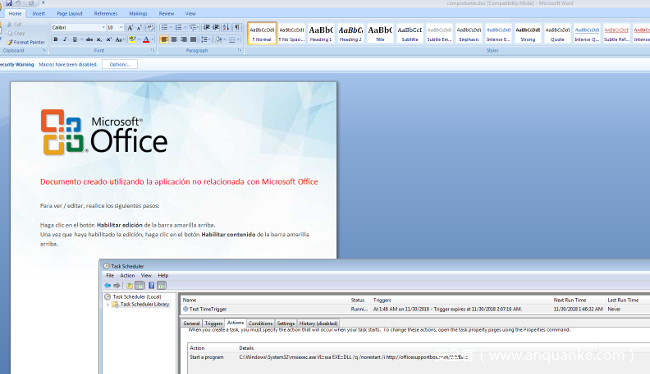Click the Up folder icon in Task Scheduler
Screen dimensions: 650x374
(129, 285)
